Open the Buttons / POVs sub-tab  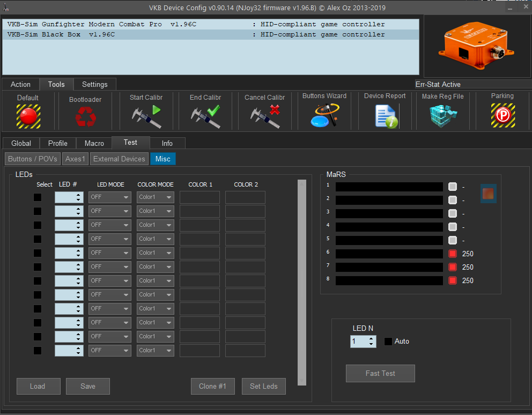33,159
